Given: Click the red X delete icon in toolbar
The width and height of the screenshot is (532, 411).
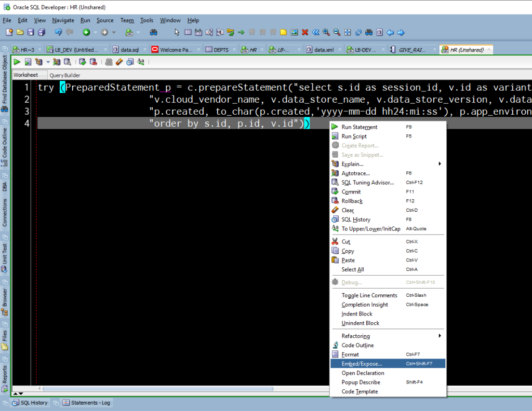Looking at the screenshot, I should pyautogui.click(x=305, y=32).
